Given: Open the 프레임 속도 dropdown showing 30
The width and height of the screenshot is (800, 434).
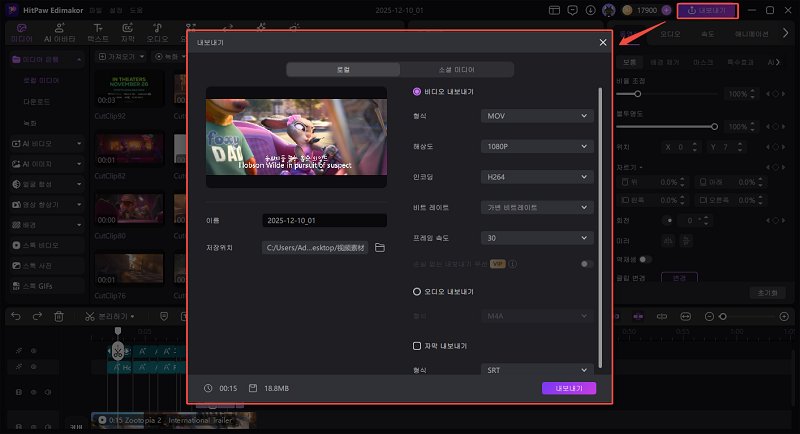Looking at the screenshot, I should (x=537, y=238).
